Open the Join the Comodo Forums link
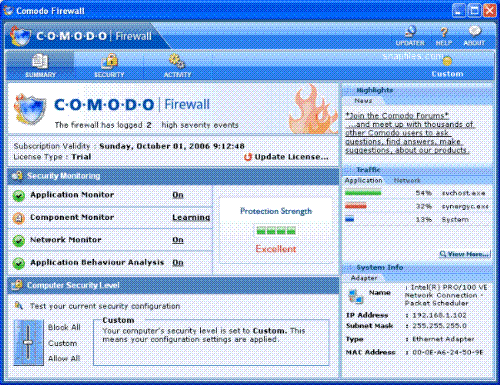This screenshot has width=500, height=385. pyautogui.click(x=397, y=116)
